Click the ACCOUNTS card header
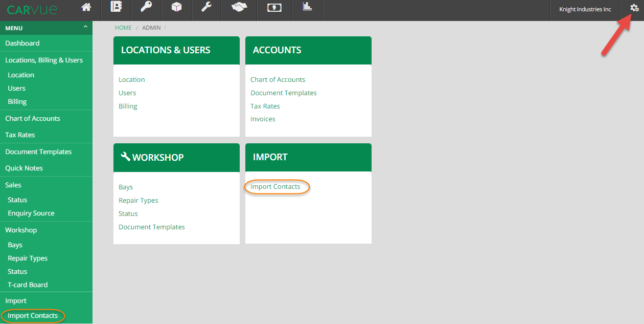The height and width of the screenshot is (324, 644). pos(308,50)
